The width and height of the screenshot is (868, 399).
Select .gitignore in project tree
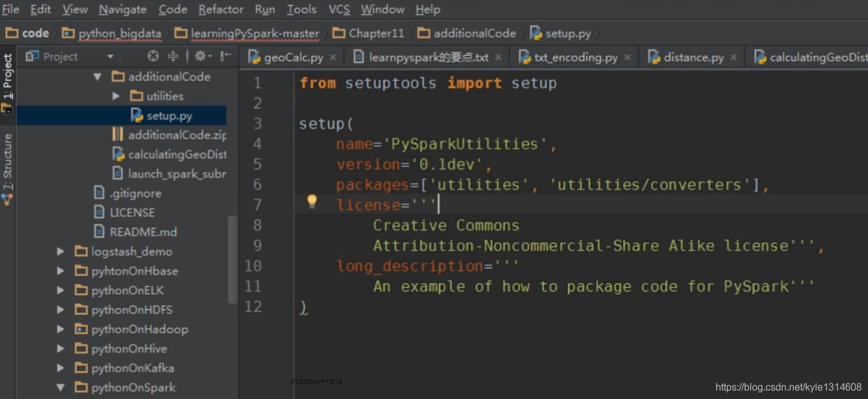[x=127, y=193]
